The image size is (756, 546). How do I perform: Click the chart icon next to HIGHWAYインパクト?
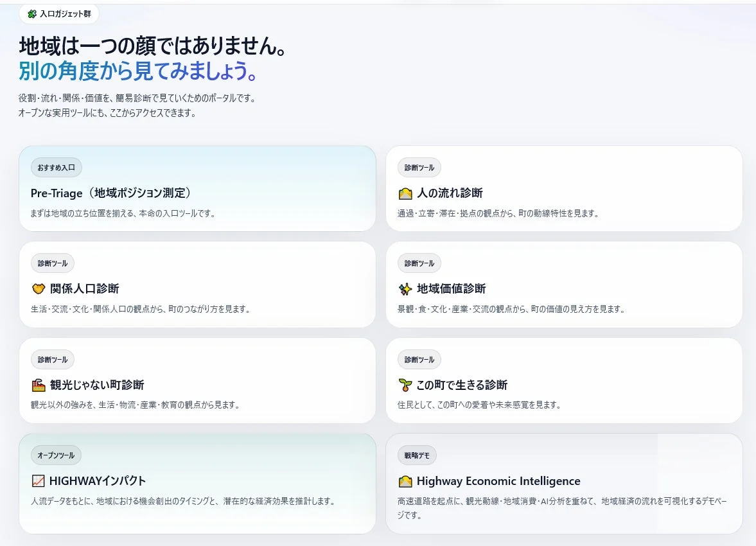tap(39, 480)
